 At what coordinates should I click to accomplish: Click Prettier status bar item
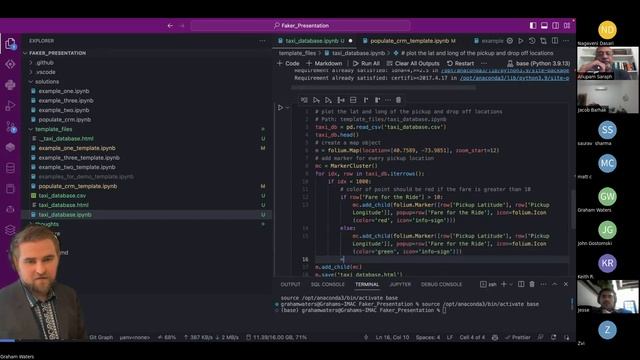[518, 338]
